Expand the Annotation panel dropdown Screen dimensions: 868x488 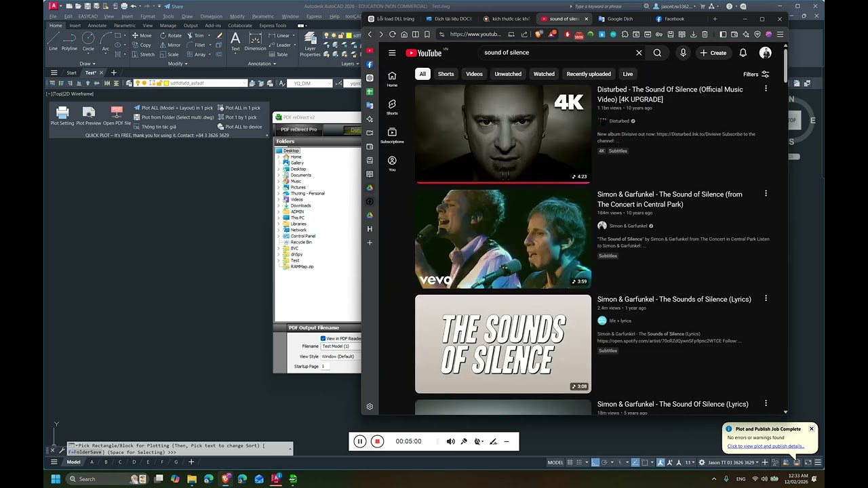(262, 64)
